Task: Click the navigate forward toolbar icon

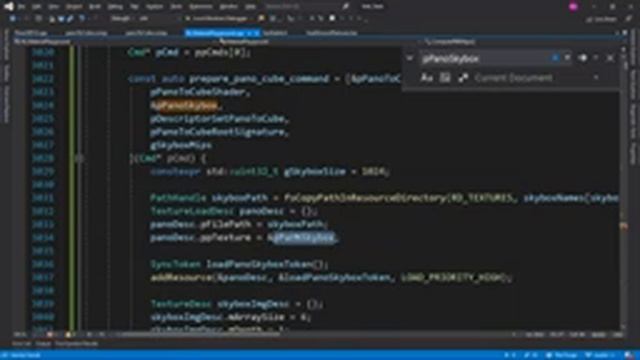Action: point(27,19)
